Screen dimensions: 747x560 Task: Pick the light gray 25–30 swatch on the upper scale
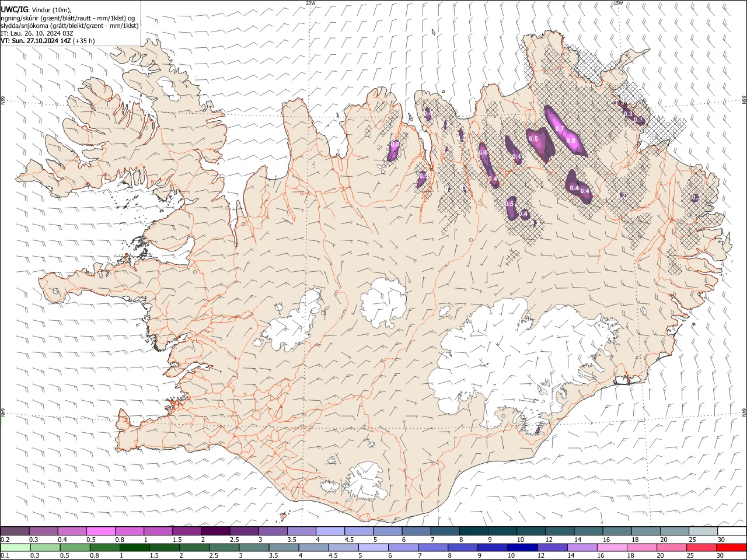coord(703,531)
